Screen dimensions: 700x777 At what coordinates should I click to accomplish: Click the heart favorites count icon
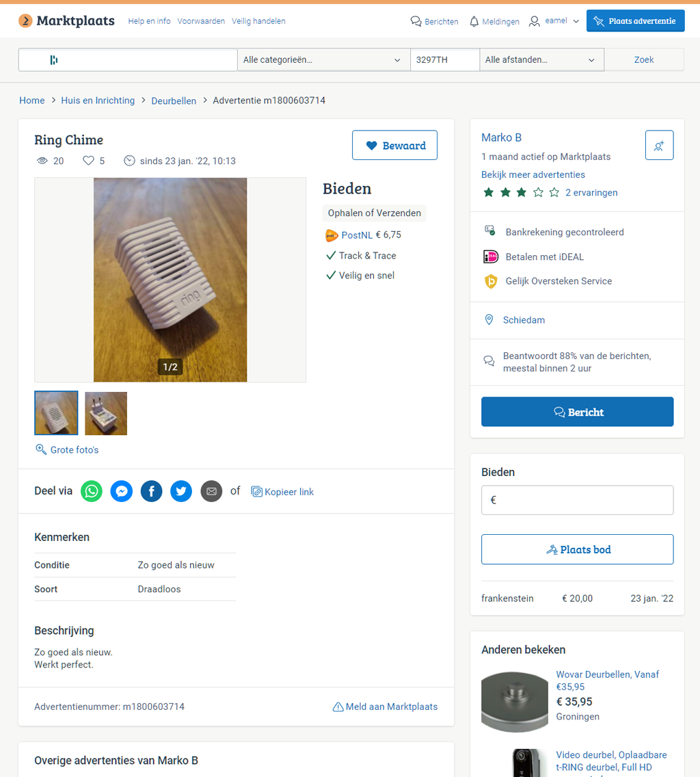point(88,161)
